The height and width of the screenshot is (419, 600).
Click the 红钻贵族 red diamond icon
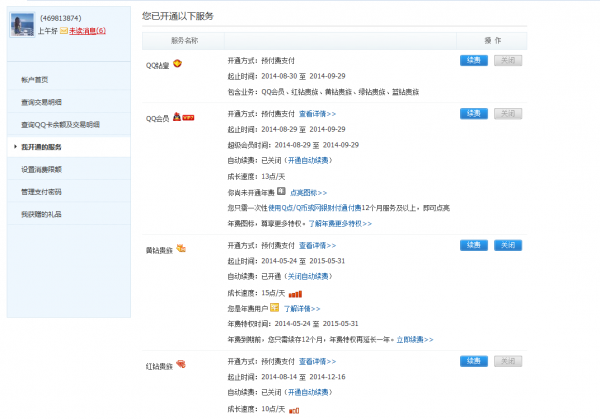click(x=181, y=364)
